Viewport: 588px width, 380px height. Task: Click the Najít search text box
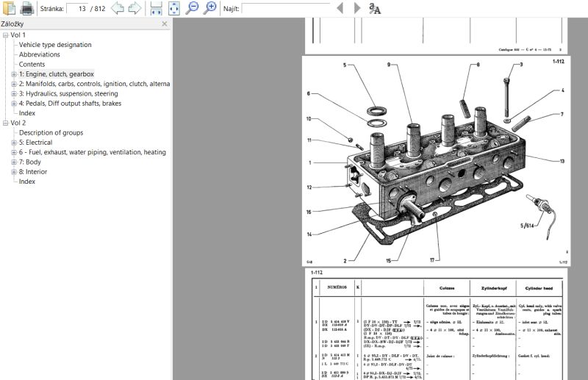285,8
